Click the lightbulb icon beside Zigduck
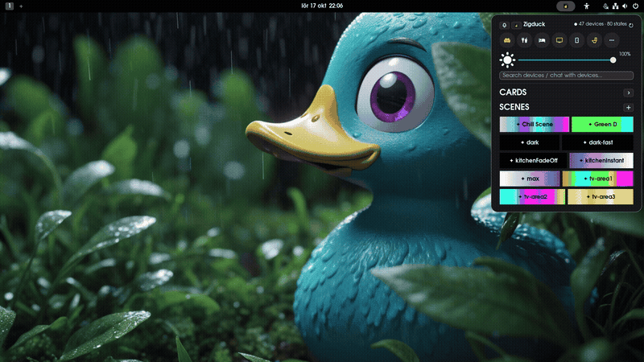The width and height of the screenshot is (644, 362). coord(505,25)
